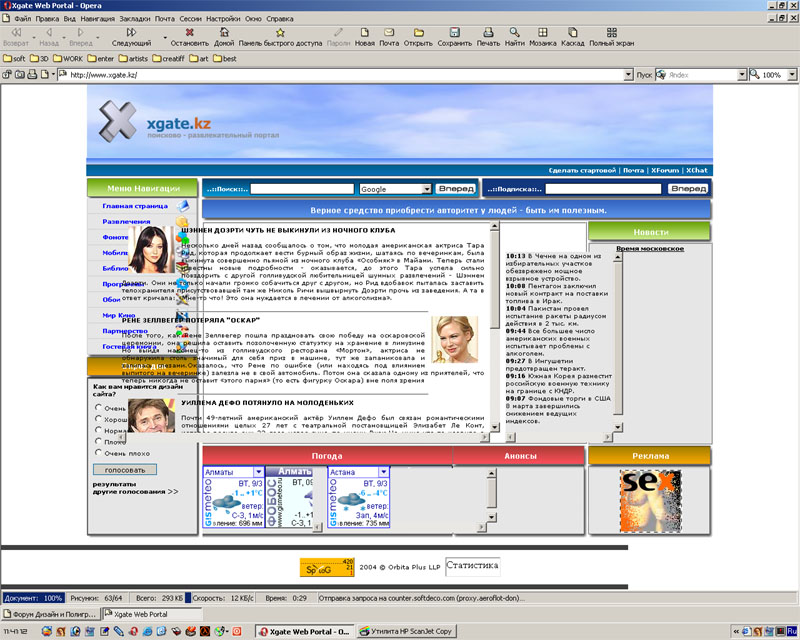Open the art bookmark folder
The width and height of the screenshot is (800, 640).
pos(199,59)
